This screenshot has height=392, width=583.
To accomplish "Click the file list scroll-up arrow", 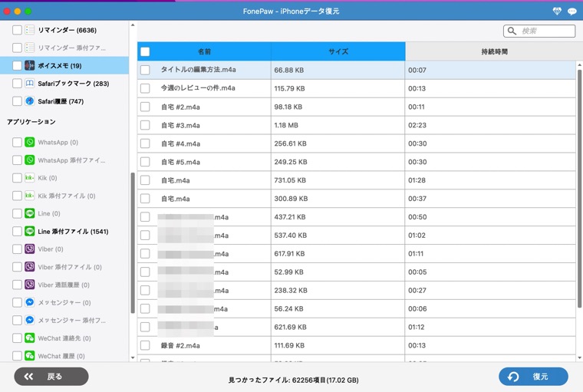I will [x=579, y=65].
